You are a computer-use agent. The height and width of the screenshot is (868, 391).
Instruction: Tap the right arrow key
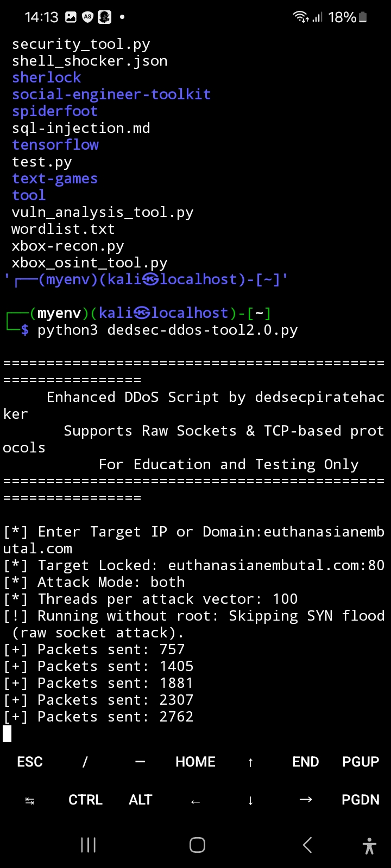pos(306,800)
